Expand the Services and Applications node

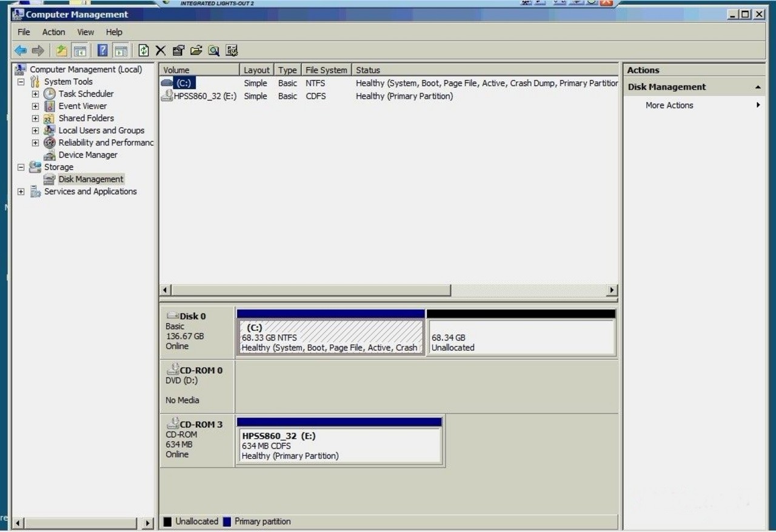[x=21, y=191]
